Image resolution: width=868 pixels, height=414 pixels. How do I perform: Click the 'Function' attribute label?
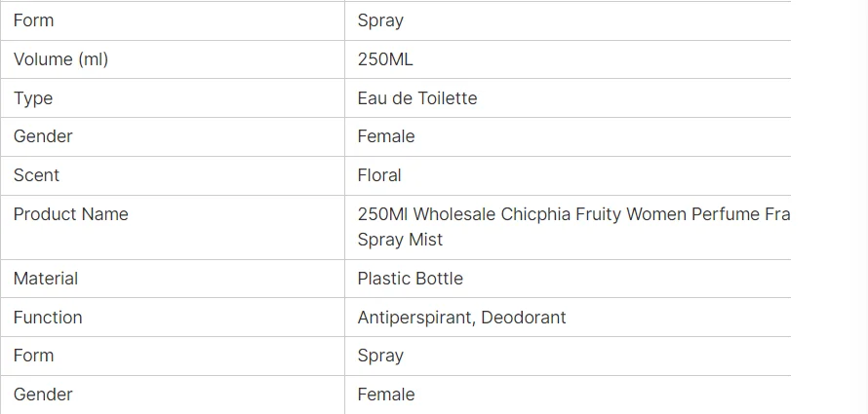pos(48,318)
